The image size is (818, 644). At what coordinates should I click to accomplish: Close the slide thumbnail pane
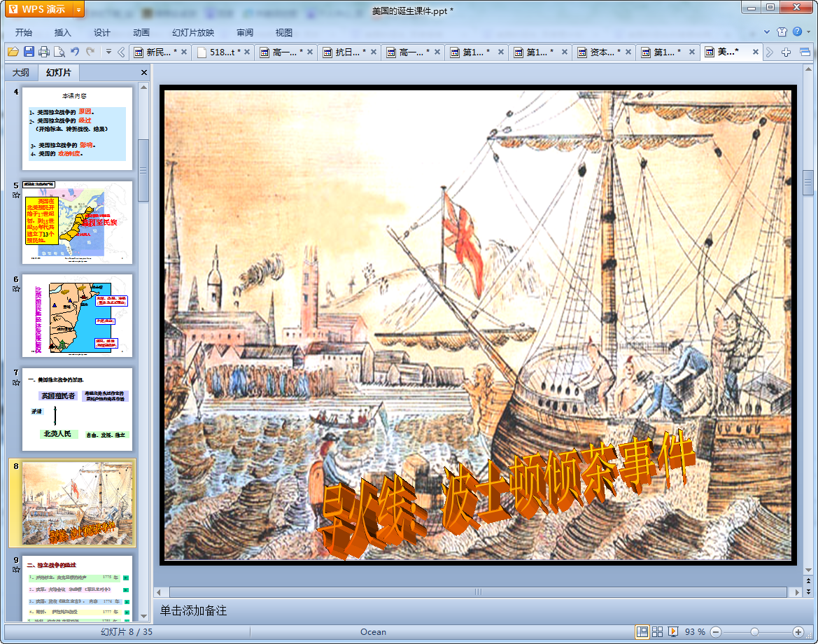(144, 73)
